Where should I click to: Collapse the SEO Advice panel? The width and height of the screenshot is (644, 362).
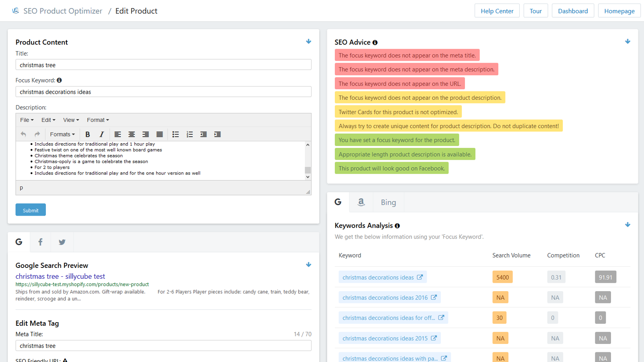coord(627,41)
